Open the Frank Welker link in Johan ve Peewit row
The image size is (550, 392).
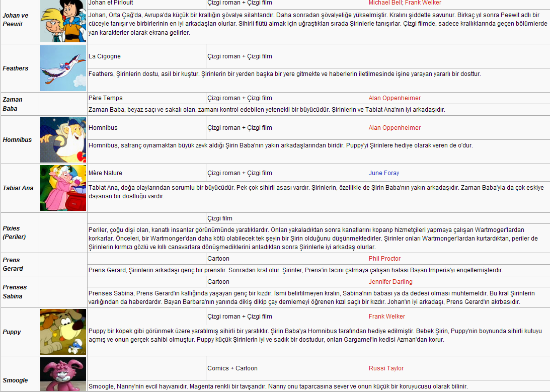(423, 3)
